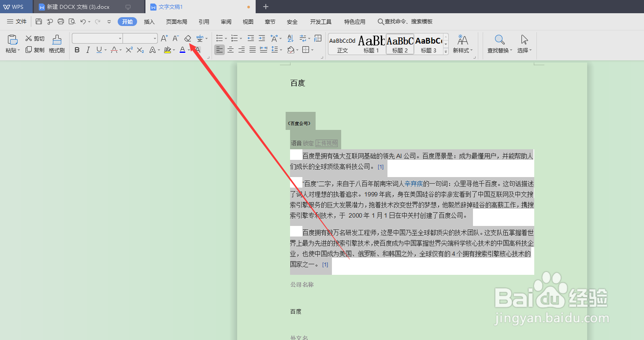Click the Increase Indent icon
This screenshot has width=644, height=340.
point(262,38)
